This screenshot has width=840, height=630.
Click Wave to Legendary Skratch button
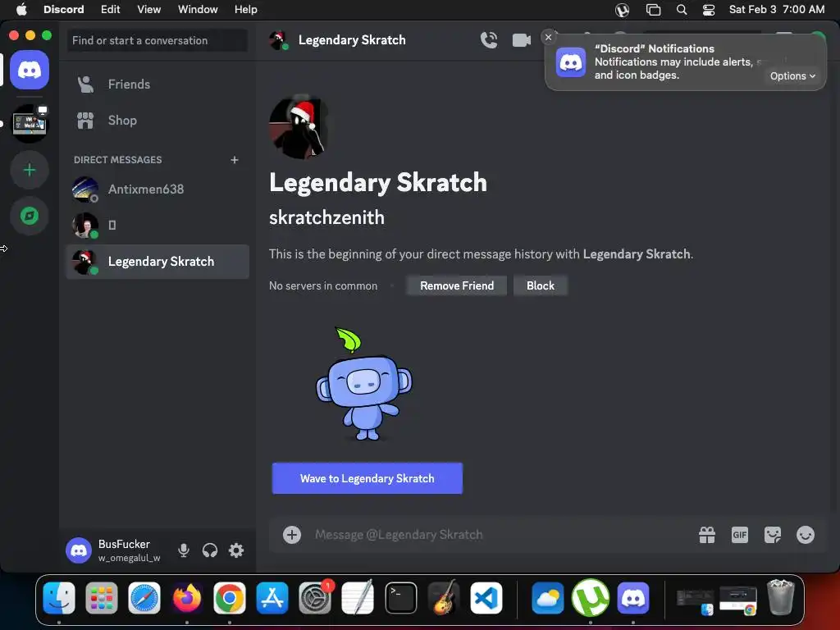(x=367, y=478)
